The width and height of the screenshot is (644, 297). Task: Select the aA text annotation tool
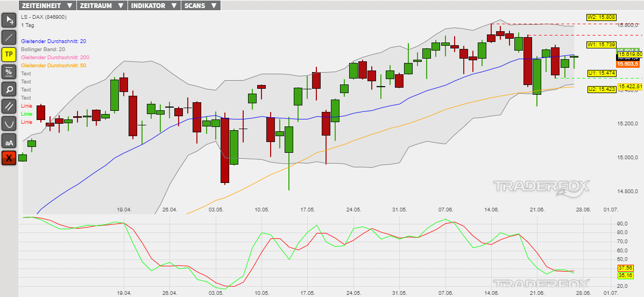tap(9, 141)
